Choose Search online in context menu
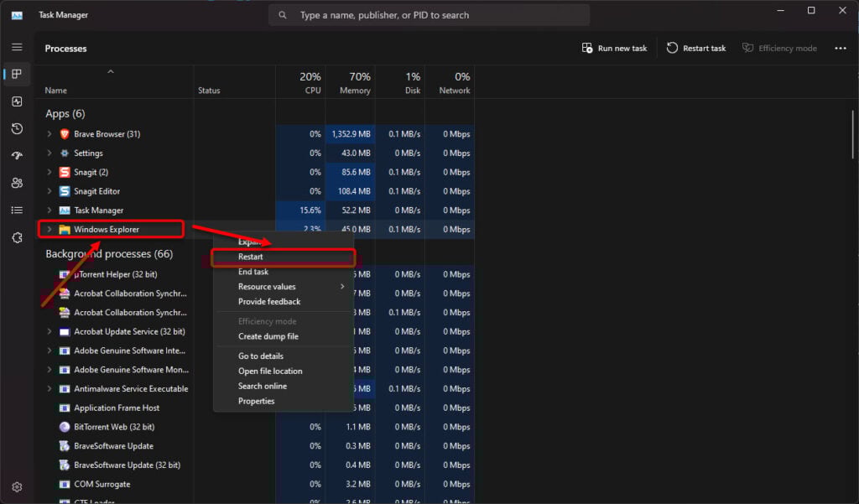 click(284, 387)
